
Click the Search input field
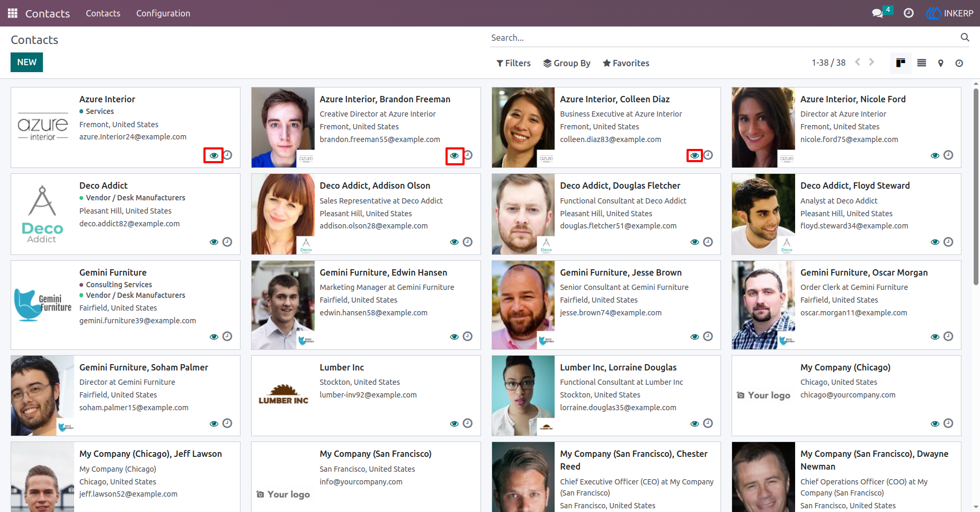coord(723,38)
